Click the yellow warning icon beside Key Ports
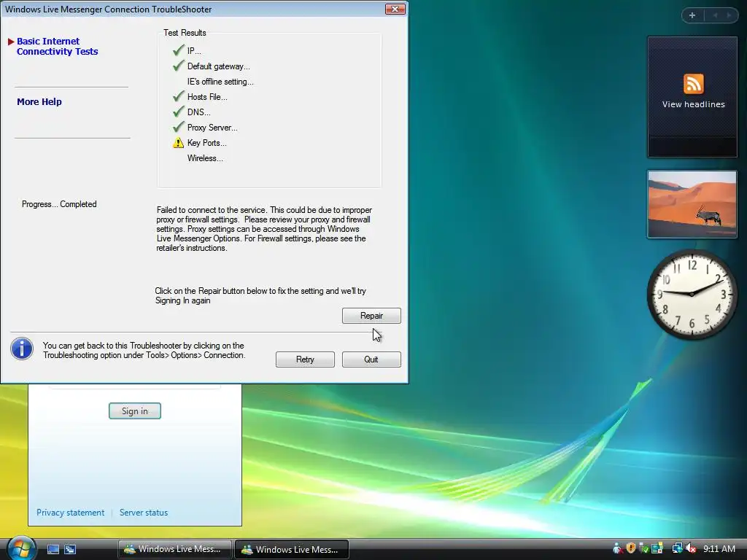Viewport: 747px width, 560px height. (178, 142)
